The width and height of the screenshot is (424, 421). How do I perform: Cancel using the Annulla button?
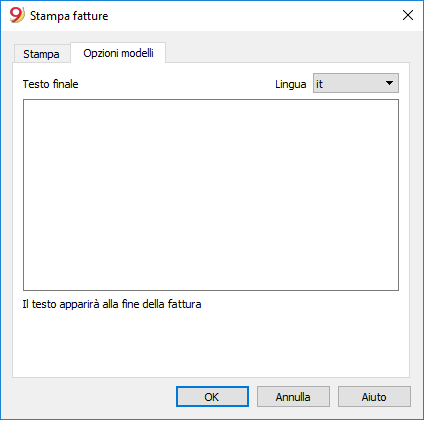point(293,397)
